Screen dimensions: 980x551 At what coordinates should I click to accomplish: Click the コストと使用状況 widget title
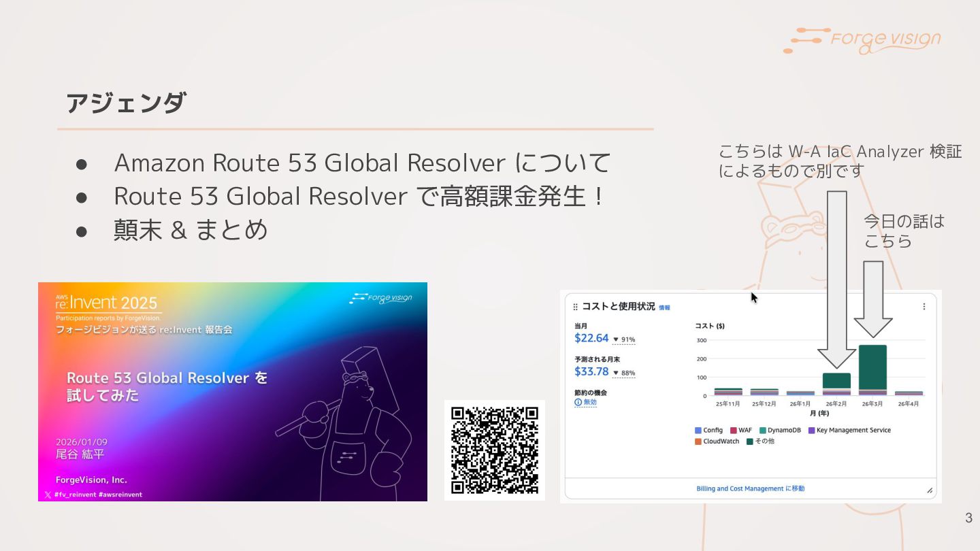pyautogui.click(x=618, y=307)
